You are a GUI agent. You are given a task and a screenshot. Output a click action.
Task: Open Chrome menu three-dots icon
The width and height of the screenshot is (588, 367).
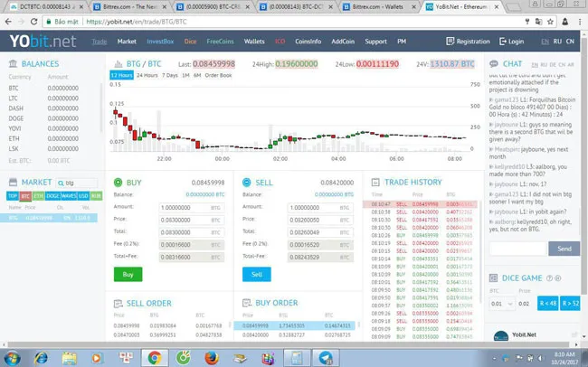coord(580,22)
